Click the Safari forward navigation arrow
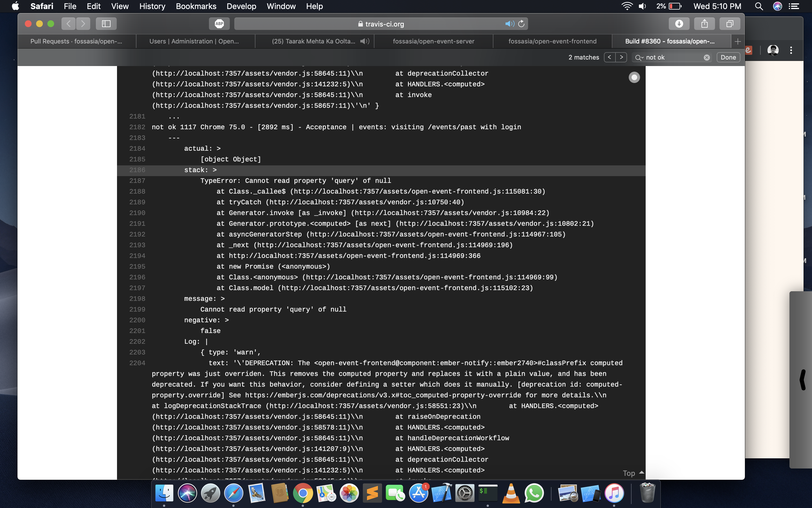Screen dimensions: 812x508 83,23
